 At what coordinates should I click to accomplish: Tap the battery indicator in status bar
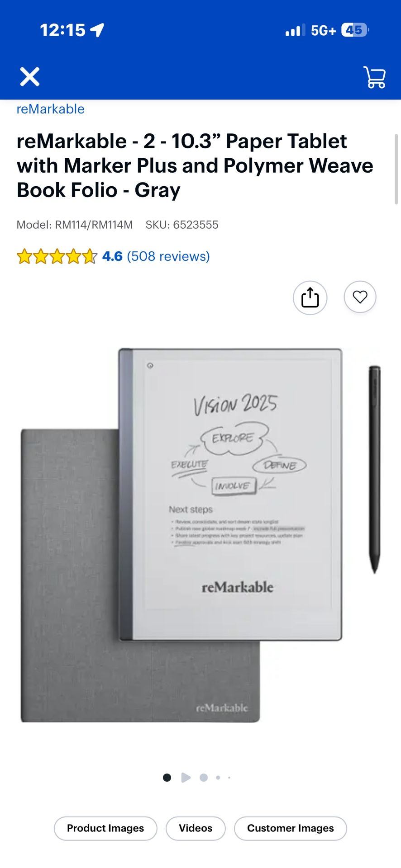click(355, 30)
